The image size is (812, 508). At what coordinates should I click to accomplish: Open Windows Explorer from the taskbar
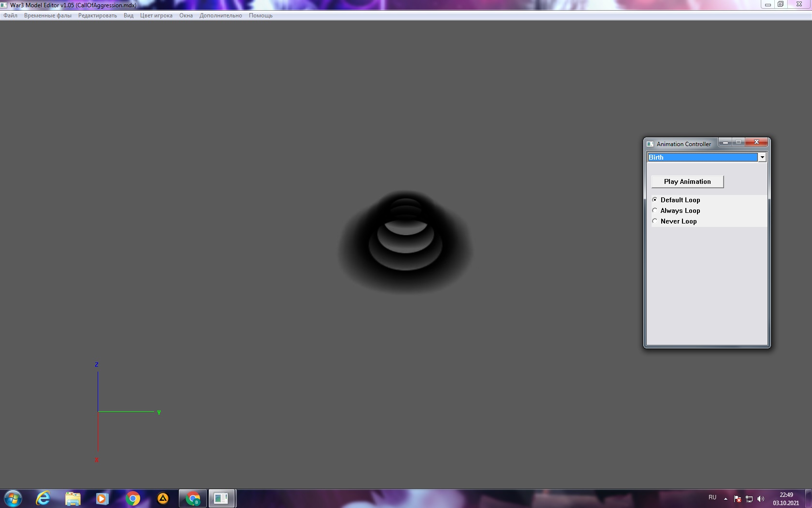pos(73,498)
